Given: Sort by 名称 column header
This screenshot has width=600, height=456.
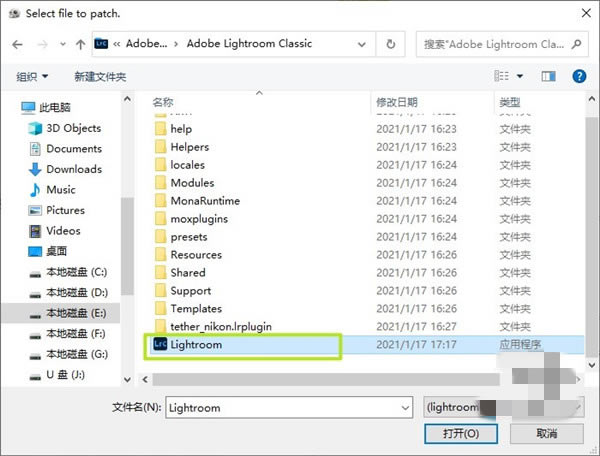Looking at the screenshot, I should pyautogui.click(x=163, y=102).
